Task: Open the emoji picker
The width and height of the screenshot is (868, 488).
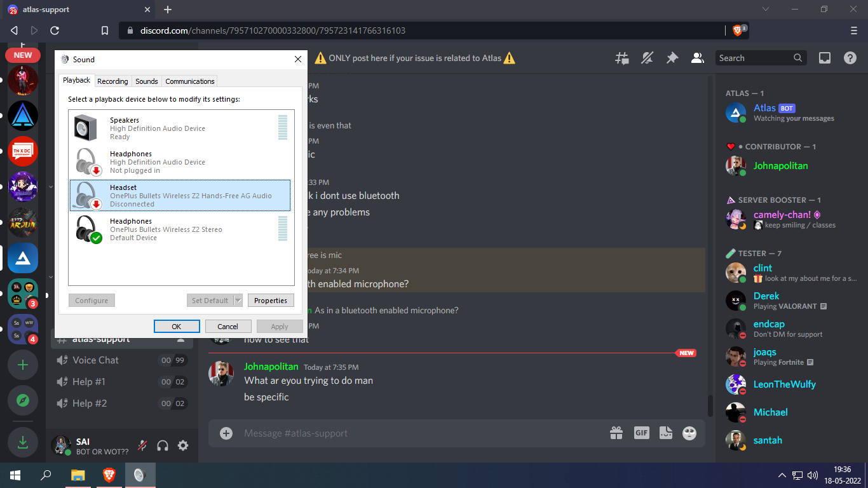Action: (689, 433)
